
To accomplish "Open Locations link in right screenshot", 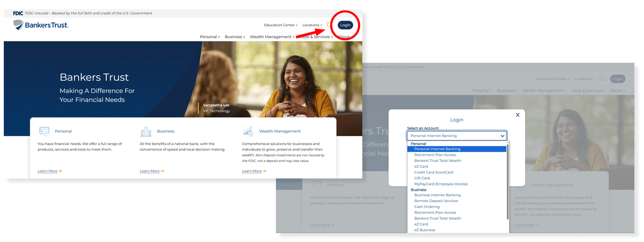I will coord(584,79).
